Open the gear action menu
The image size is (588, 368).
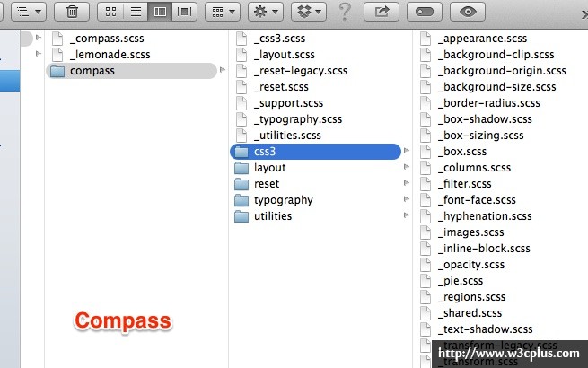(266, 12)
